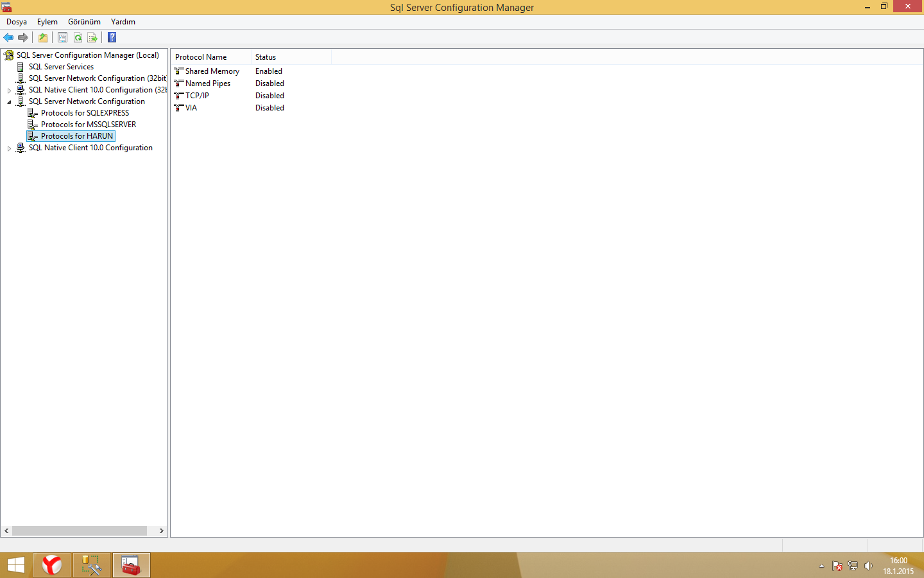Click the tree pane horizontal scrollbar thumb
924x578 pixels.
(x=80, y=531)
